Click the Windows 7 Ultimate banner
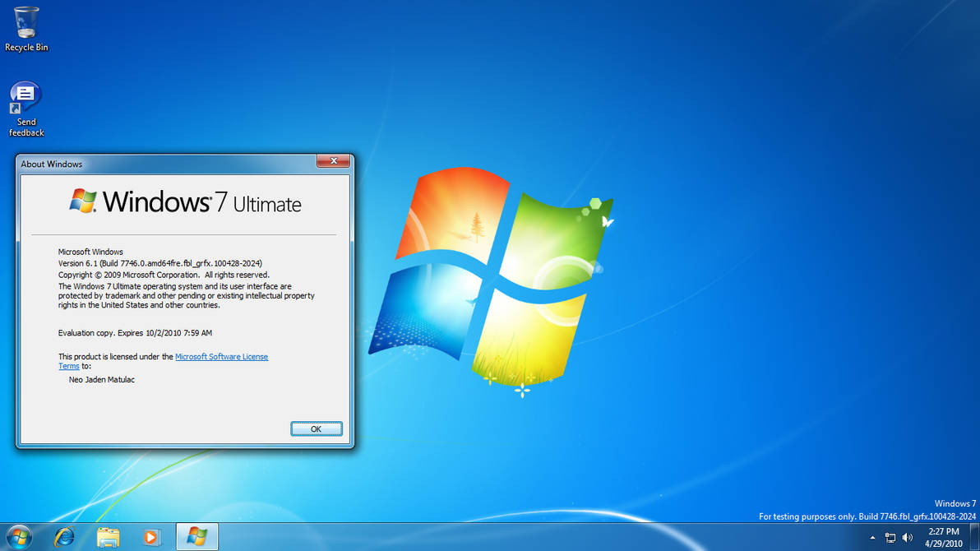Image resolution: width=980 pixels, height=551 pixels. point(184,201)
